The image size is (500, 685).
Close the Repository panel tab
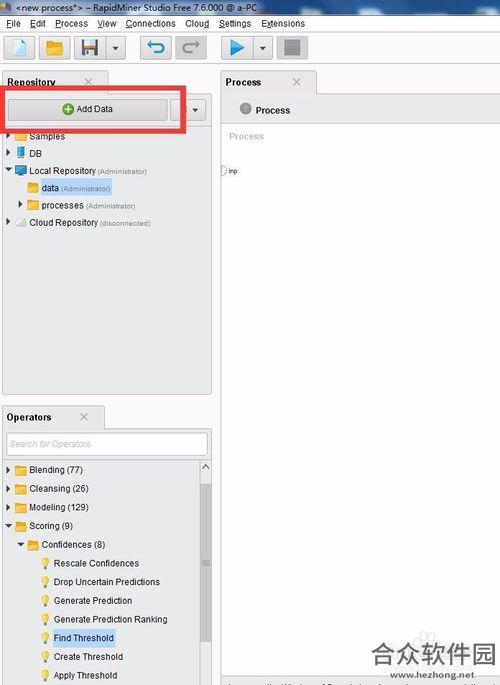point(88,82)
